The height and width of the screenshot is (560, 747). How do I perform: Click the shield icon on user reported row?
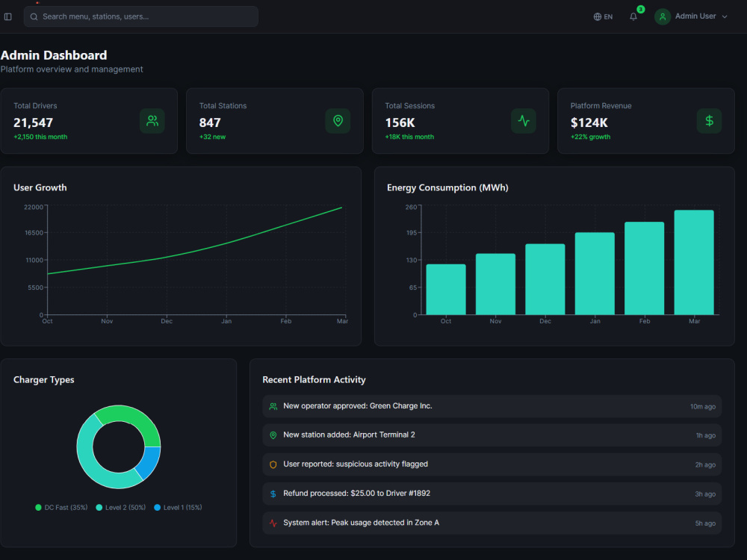(x=273, y=464)
